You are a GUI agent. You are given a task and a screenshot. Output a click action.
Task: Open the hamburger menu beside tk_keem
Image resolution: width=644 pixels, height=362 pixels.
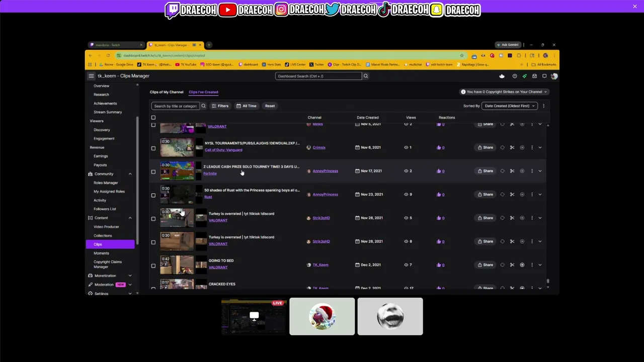(91, 76)
